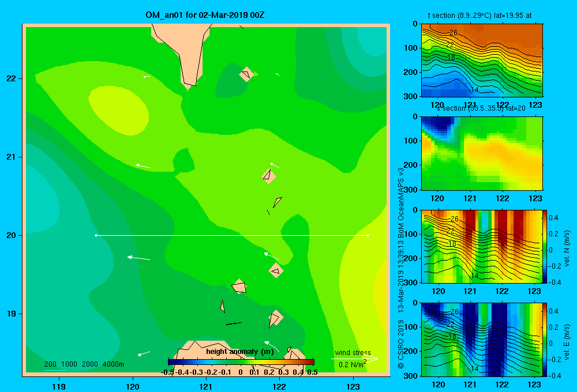Open the northward velocity section plot
The image size is (577, 392).
(x=482, y=246)
